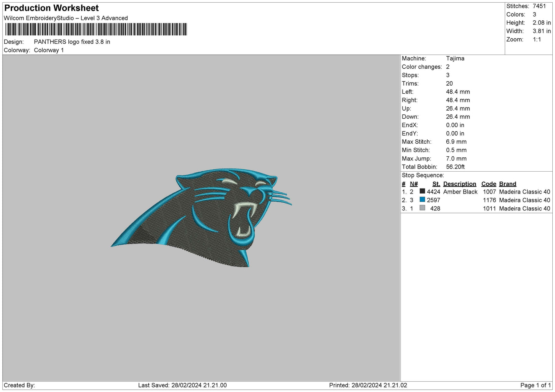Click the Machine value Tajima
This screenshot has height=392, width=555.
[x=455, y=58]
